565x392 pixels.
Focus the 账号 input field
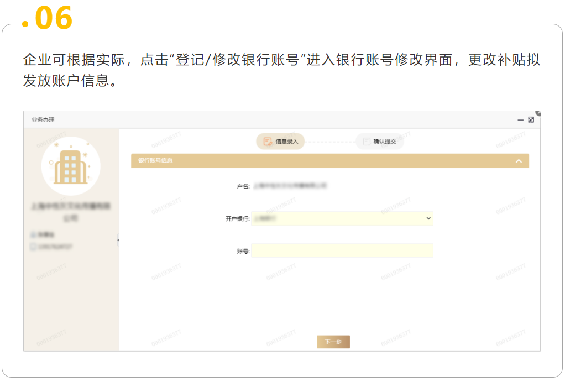click(x=342, y=251)
